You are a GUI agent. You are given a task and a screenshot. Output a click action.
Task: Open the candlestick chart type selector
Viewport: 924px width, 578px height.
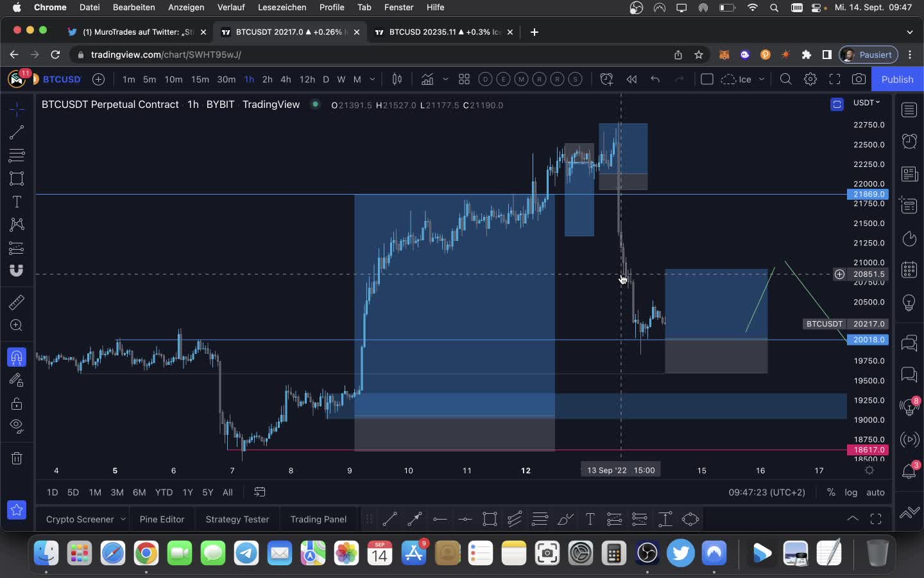(397, 79)
